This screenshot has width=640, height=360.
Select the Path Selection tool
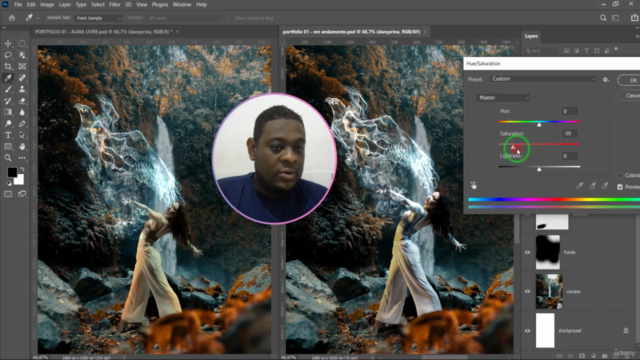tap(22, 135)
